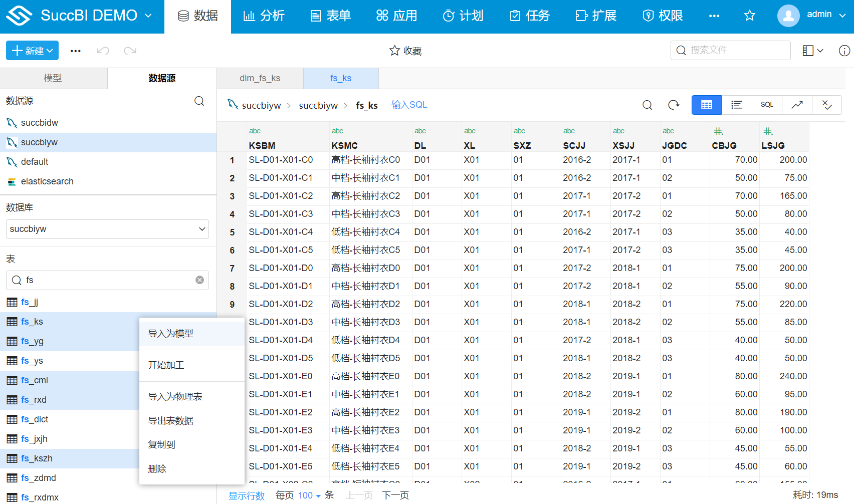The image size is (854, 504).
Task: Open the more options ellipsis in the navbar
Action: click(714, 16)
